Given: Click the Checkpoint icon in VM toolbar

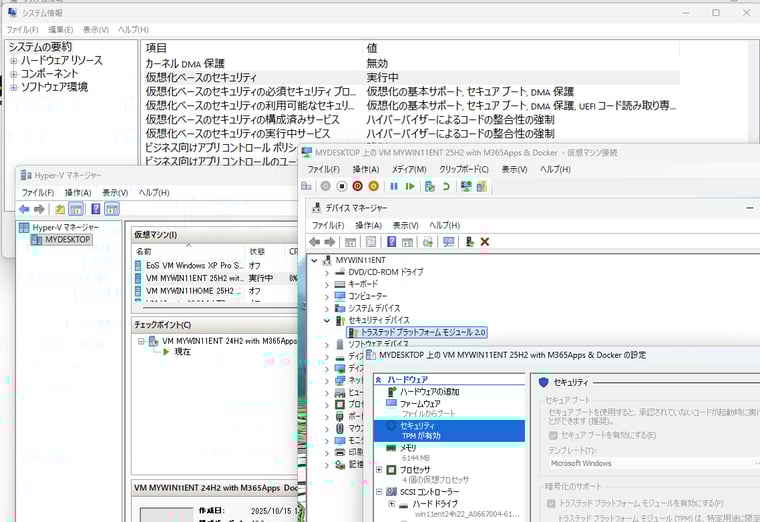Looking at the screenshot, I should click(429, 186).
